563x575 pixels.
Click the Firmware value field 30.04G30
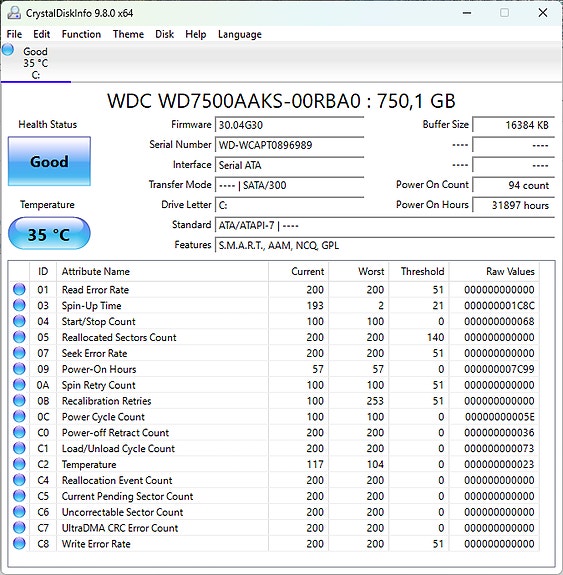point(289,125)
